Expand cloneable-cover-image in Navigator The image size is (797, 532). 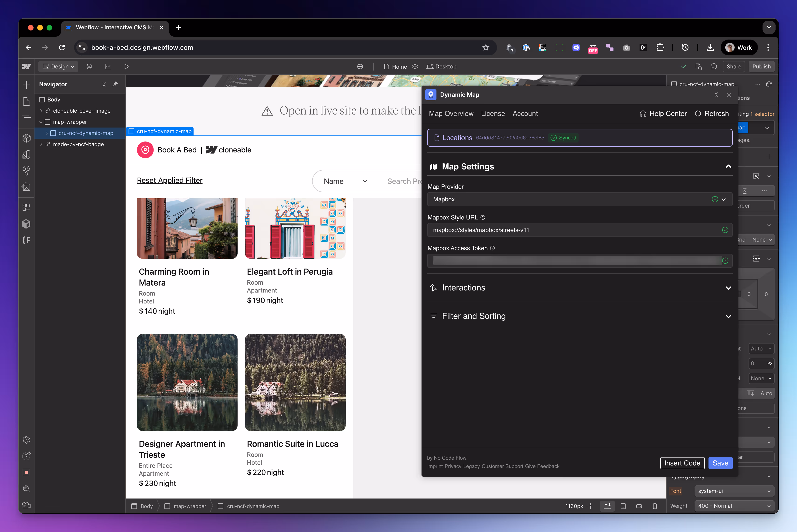41,111
